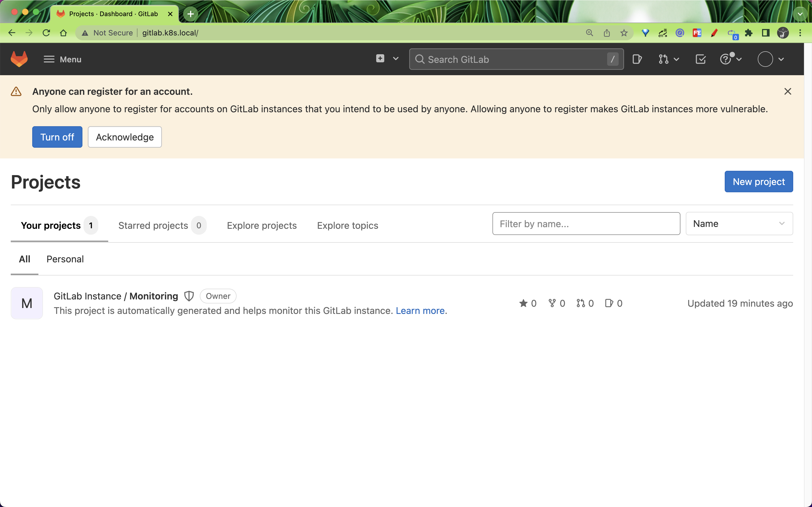Expand the create new dropdown arrow
Image resolution: width=812 pixels, height=507 pixels.
click(396, 59)
